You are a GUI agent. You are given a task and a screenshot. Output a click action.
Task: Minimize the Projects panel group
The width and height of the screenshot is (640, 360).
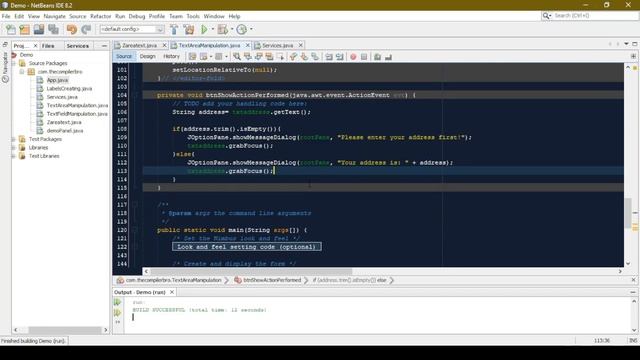(x=104, y=46)
